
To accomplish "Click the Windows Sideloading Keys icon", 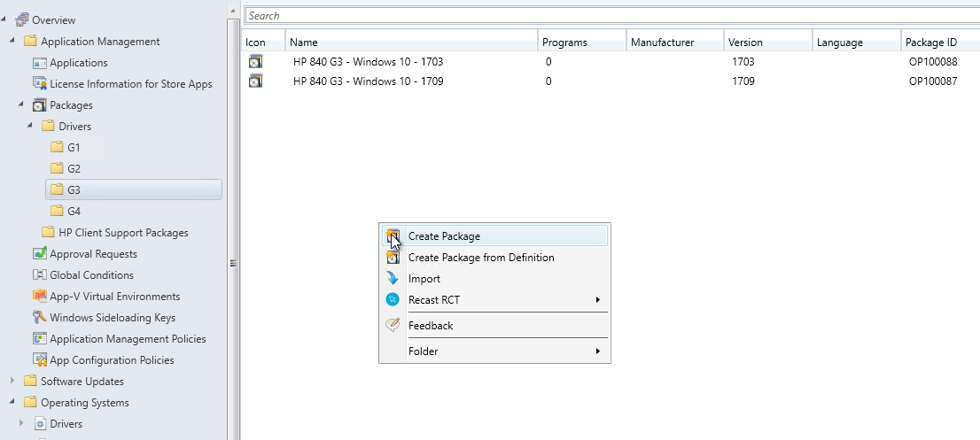I will tap(39, 318).
